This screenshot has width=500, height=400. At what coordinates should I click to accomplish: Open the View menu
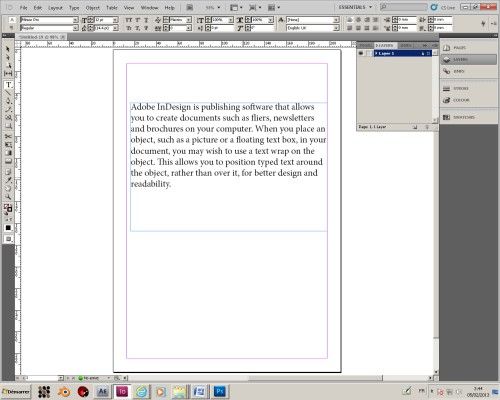pos(129,7)
